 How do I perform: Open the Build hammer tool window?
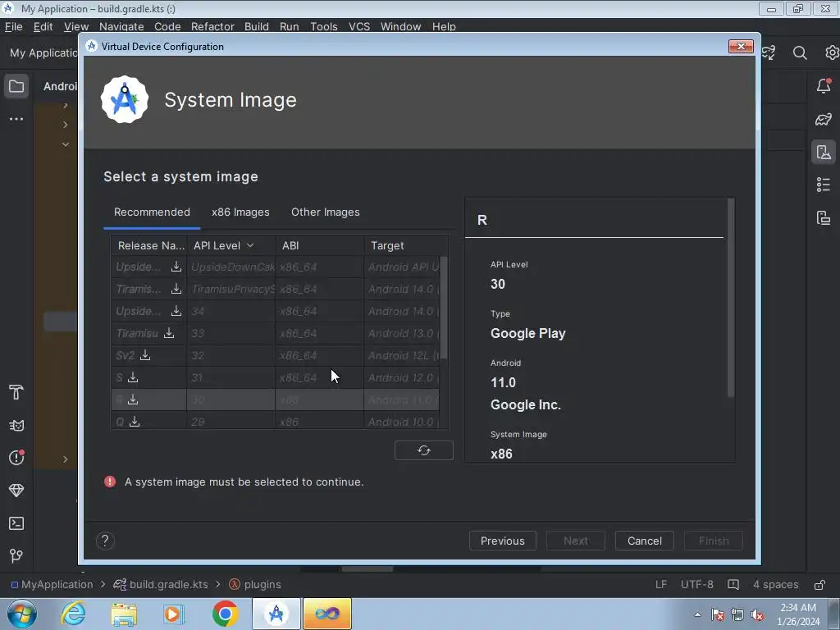(16, 393)
